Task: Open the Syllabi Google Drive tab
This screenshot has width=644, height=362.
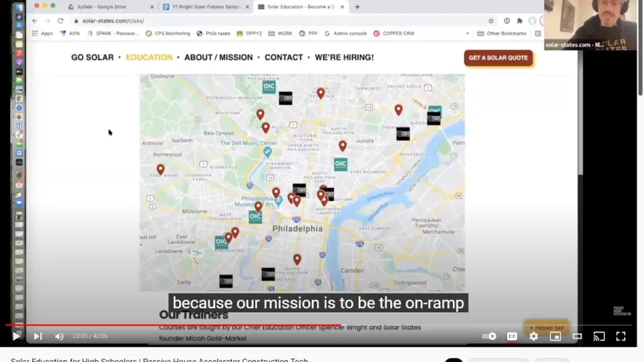Action: (101, 7)
